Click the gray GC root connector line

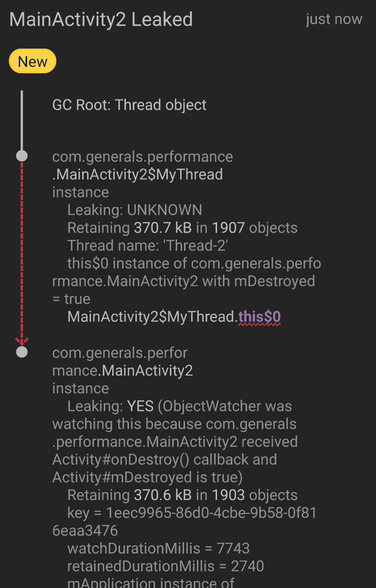point(22,120)
